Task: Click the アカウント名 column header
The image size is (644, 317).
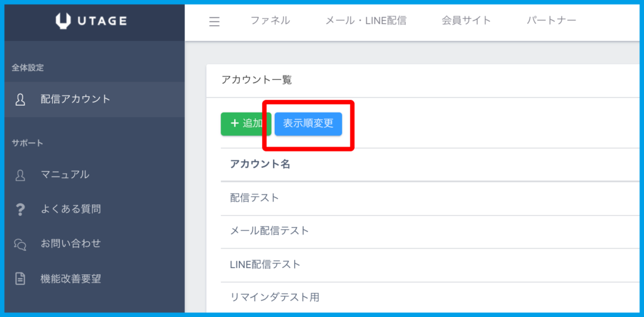Action: click(x=259, y=164)
